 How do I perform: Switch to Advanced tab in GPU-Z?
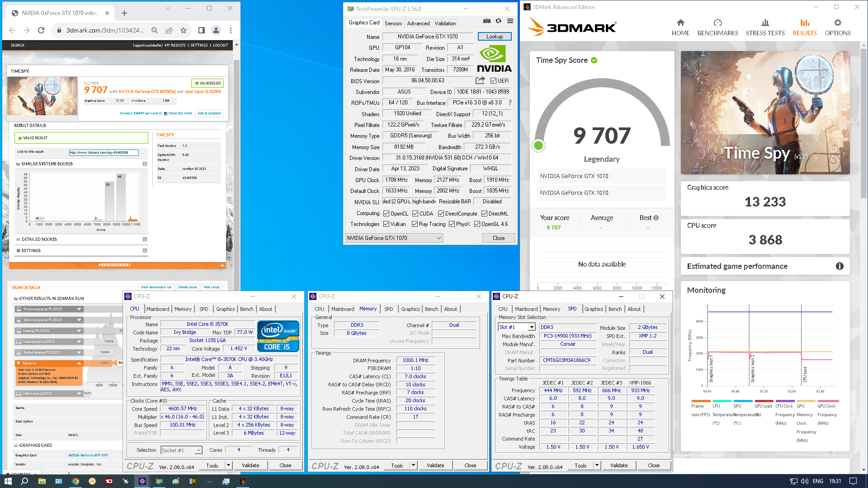point(418,23)
